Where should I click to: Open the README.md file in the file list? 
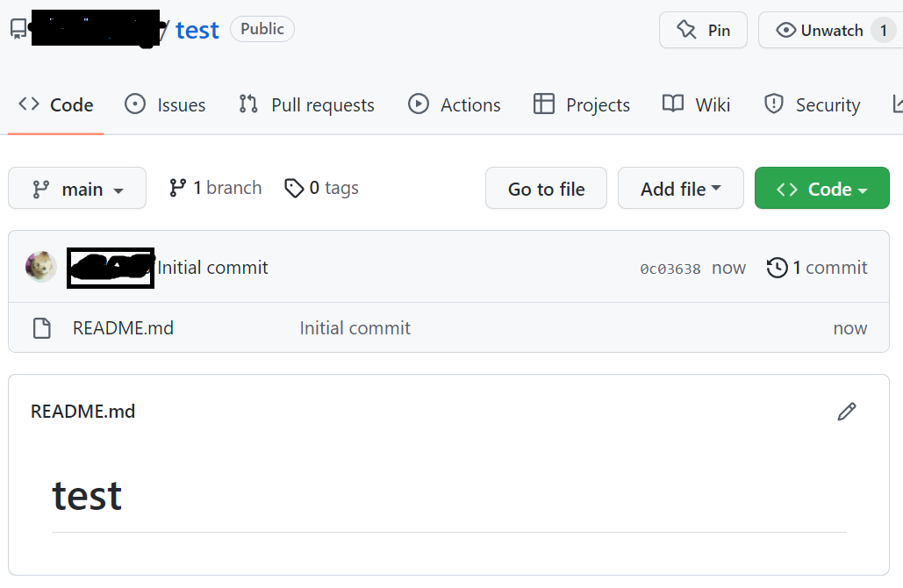[123, 328]
